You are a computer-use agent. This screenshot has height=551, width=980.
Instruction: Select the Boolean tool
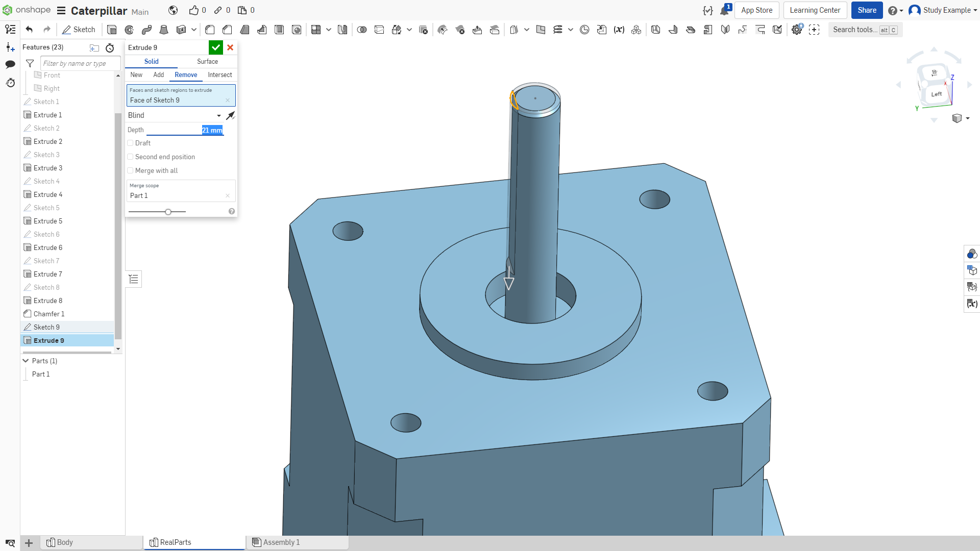click(362, 30)
